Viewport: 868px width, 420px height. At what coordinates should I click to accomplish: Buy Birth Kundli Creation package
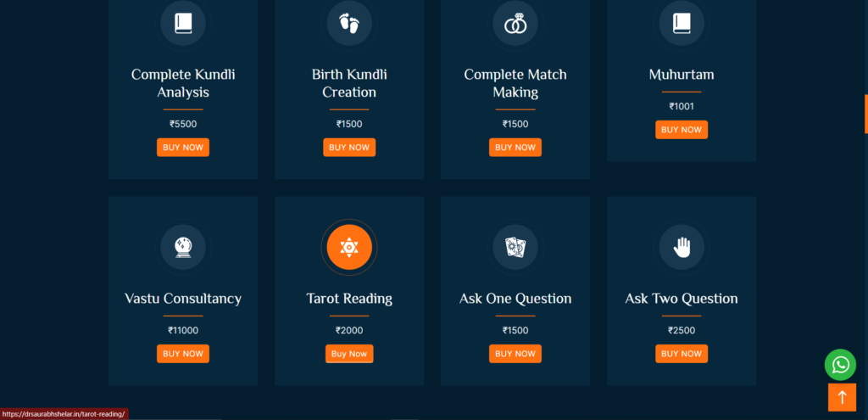click(349, 148)
